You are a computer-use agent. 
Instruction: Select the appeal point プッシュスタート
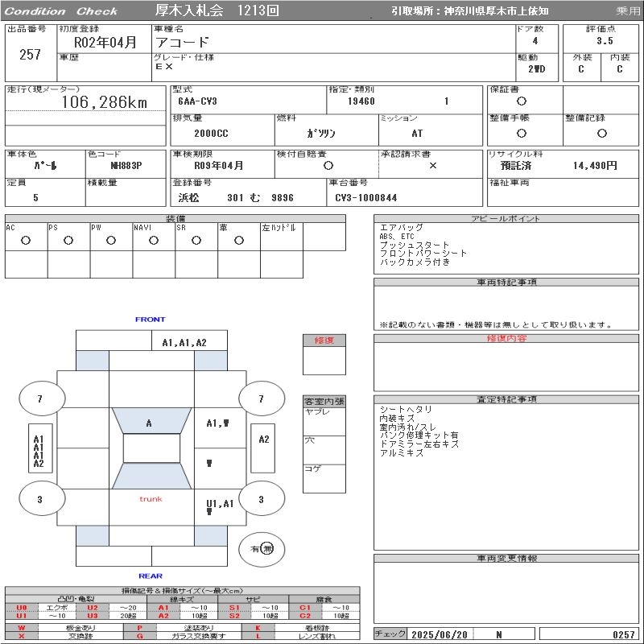click(x=415, y=245)
